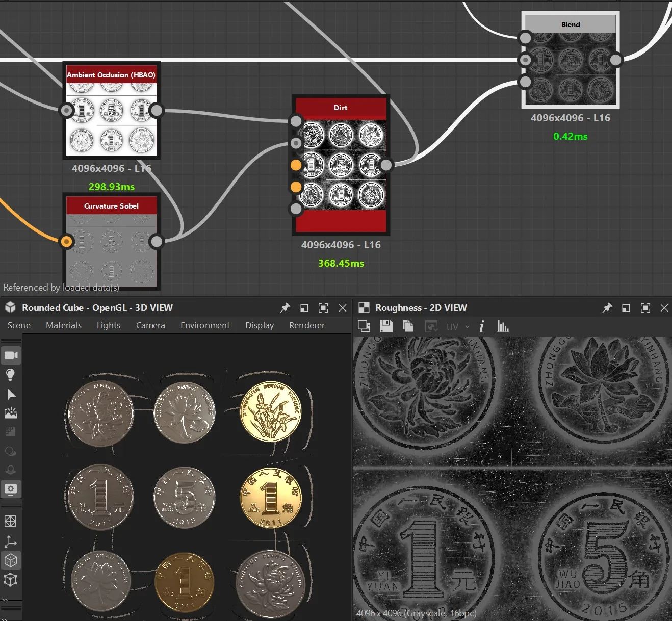Save the Roughness image with the floppy icon

(386, 326)
